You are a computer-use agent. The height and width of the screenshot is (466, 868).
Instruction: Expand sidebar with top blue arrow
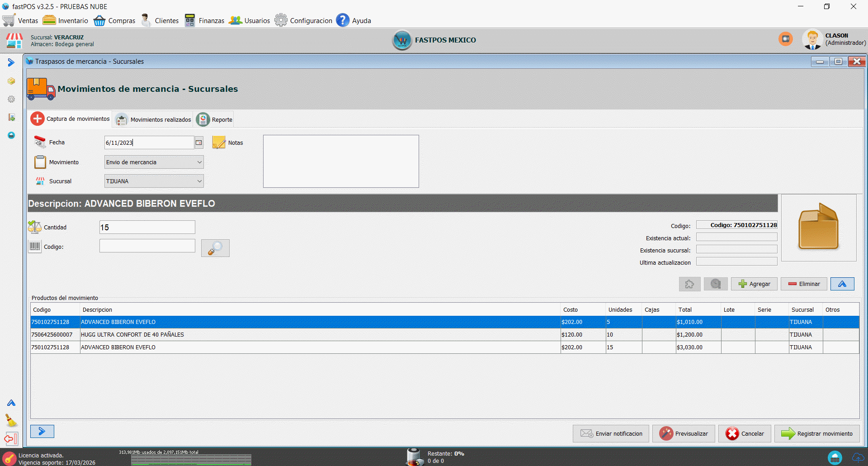pyautogui.click(x=11, y=62)
